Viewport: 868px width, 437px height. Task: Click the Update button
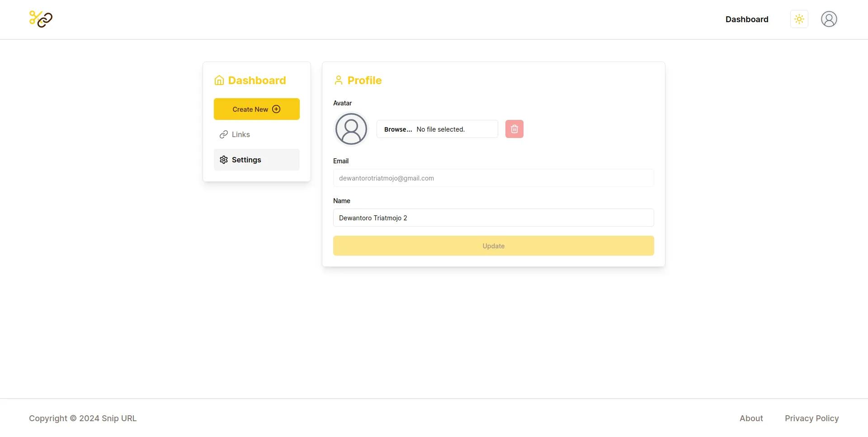[494, 246]
